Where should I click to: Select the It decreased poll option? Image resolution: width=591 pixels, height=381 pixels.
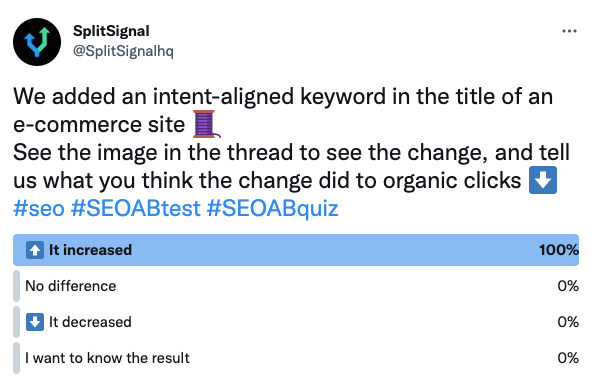296,322
